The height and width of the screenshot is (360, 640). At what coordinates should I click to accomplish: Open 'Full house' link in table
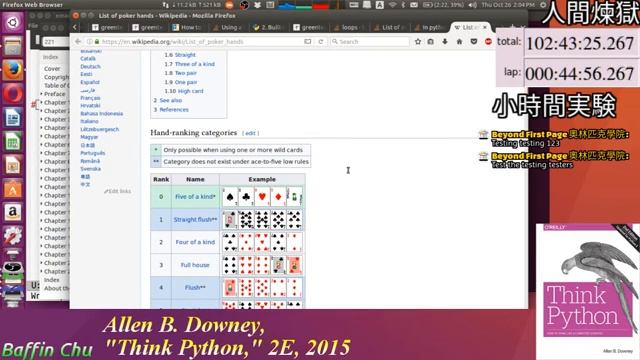pos(195,265)
